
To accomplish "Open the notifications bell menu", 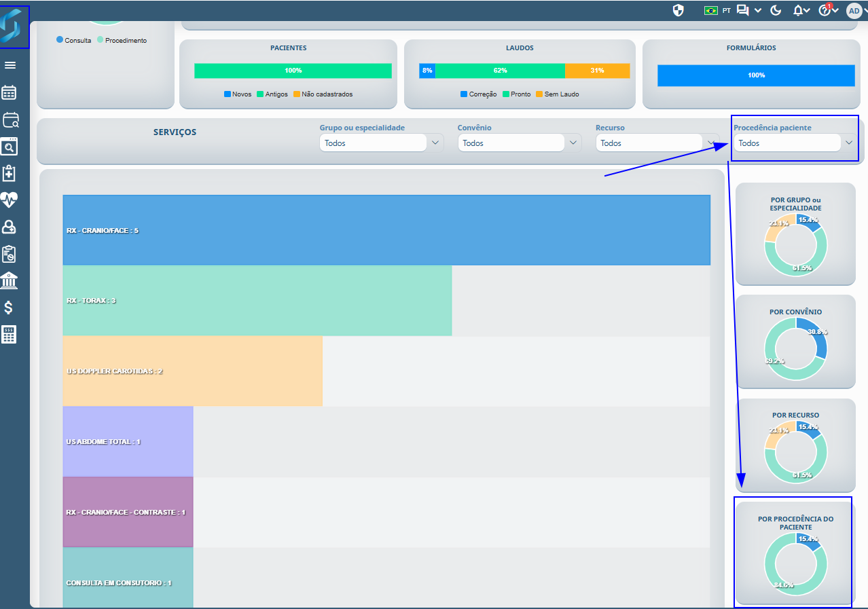I will pos(801,10).
